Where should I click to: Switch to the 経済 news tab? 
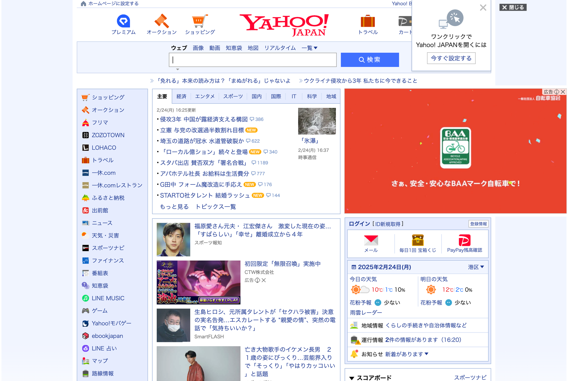(x=181, y=96)
